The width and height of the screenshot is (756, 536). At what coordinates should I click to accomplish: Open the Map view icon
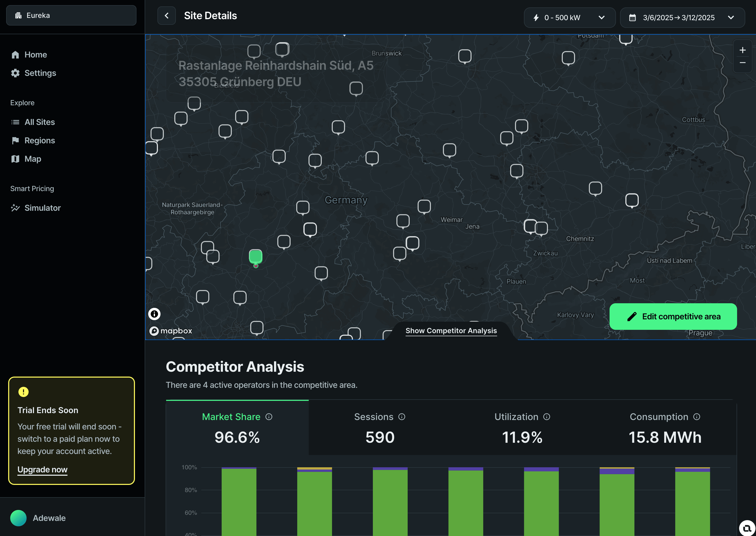pyautogui.click(x=15, y=159)
